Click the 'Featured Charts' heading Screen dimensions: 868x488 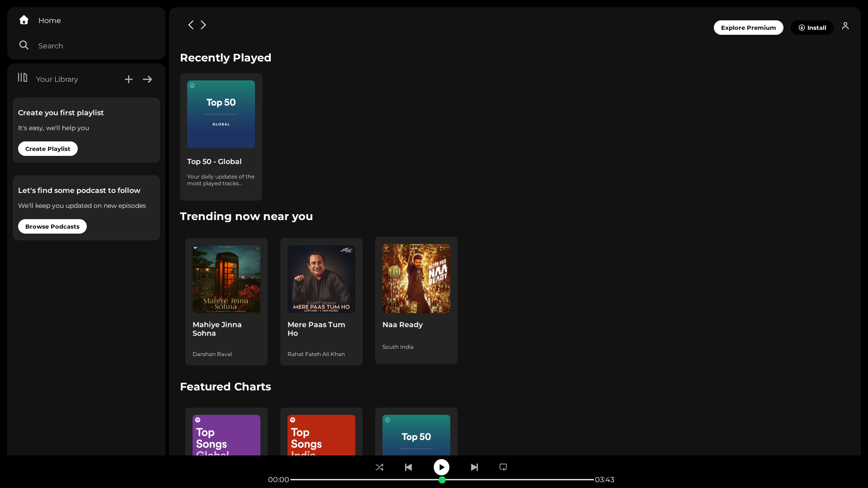tap(226, 387)
